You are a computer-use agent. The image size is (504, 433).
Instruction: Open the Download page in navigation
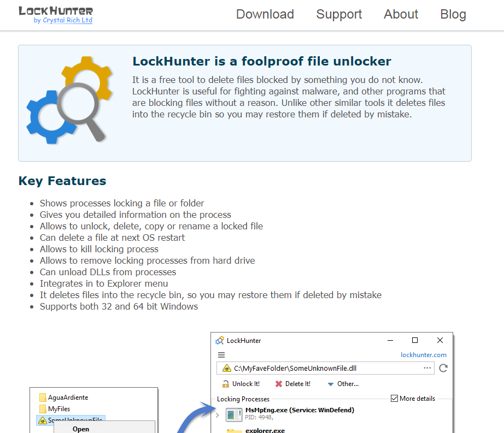[265, 14]
